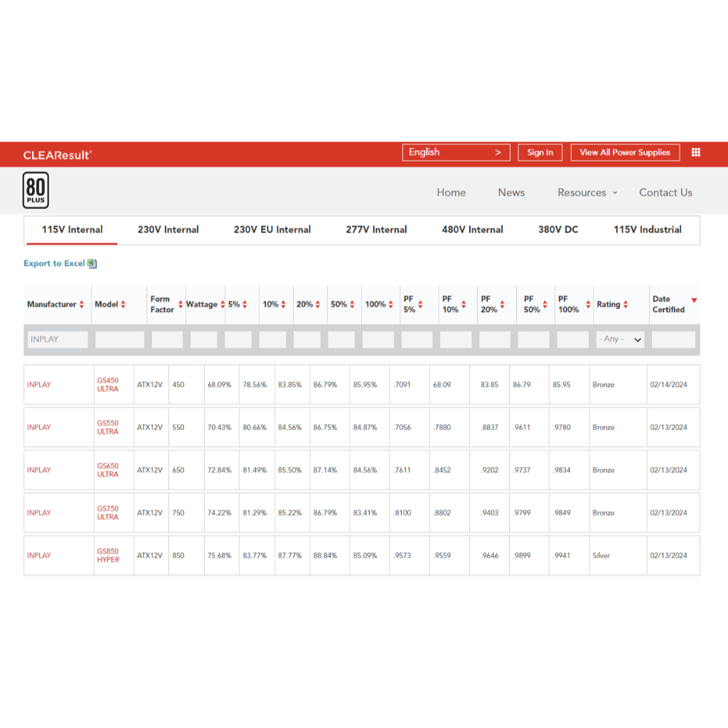This screenshot has height=728, width=728.
Task: Sort by Wattage using its sort arrows
Action: point(223,304)
